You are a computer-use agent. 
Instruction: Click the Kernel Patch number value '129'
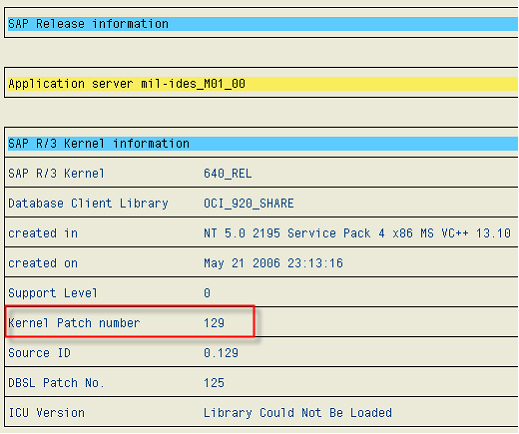214,323
